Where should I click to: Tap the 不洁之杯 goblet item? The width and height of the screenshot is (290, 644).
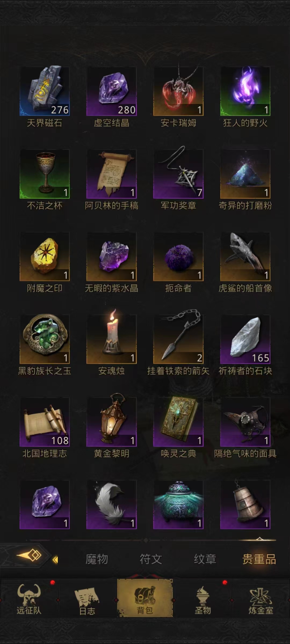(45, 174)
